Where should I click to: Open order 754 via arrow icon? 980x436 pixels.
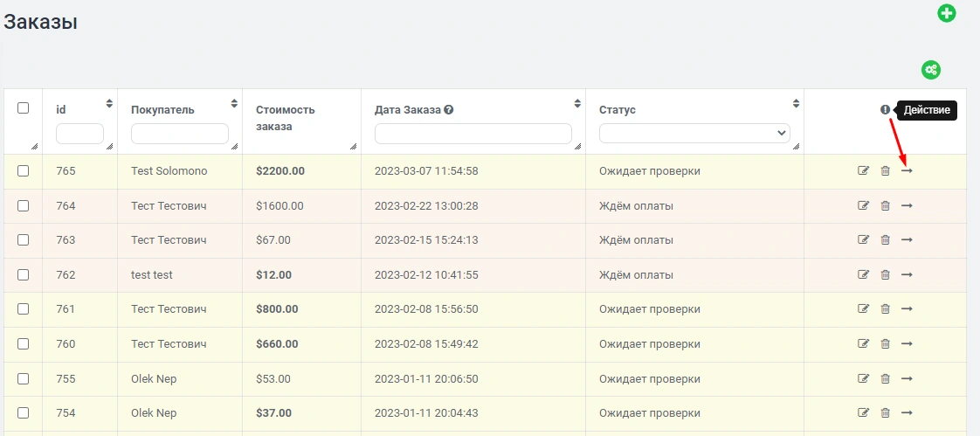pyautogui.click(x=907, y=412)
